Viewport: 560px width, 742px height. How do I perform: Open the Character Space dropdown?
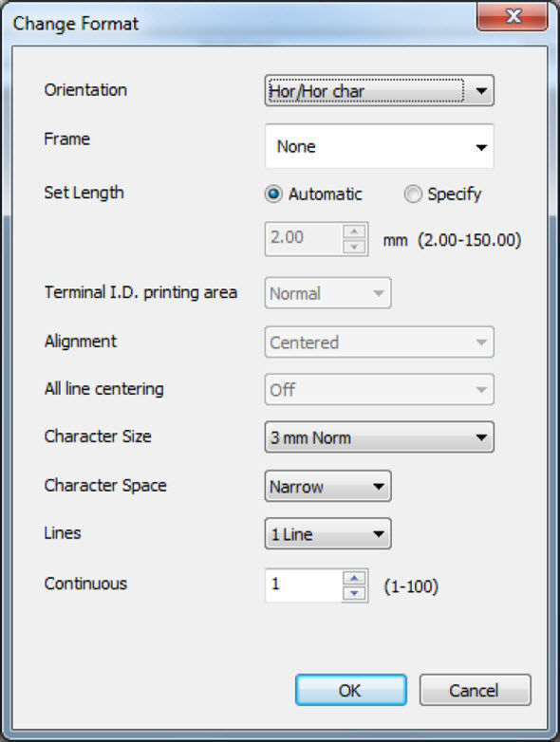[x=328, y=486]
